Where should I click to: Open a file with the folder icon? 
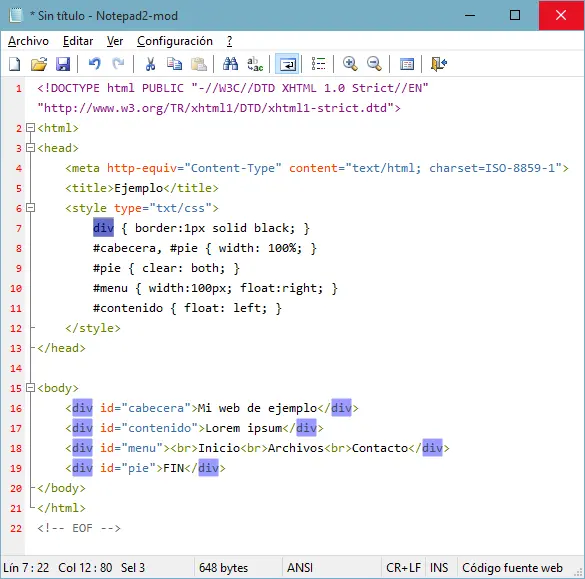(39, 64)
